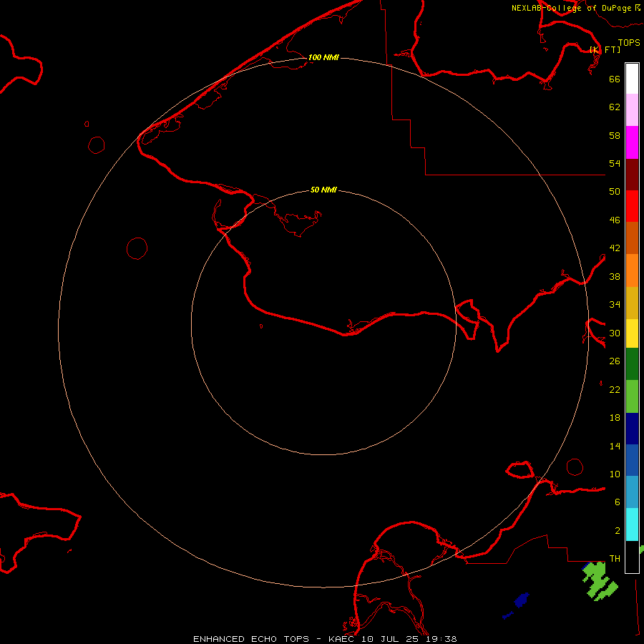Click the "50 NMI" range ring label
Viewport: 644px width, 644px height.
(x=323, y=190)
